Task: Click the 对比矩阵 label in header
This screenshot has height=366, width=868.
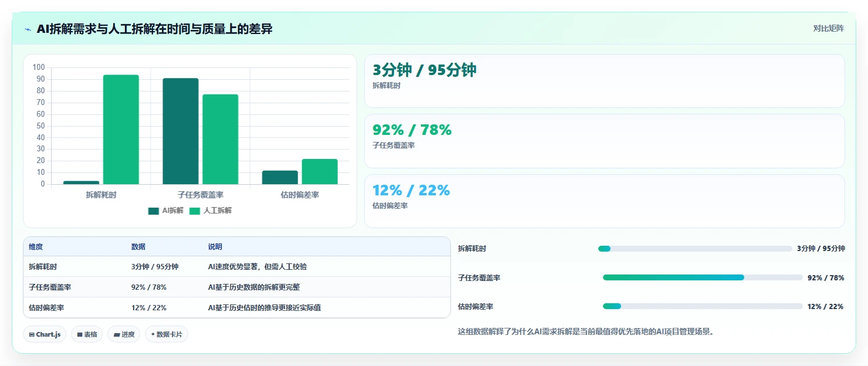Action: point(828,28)
